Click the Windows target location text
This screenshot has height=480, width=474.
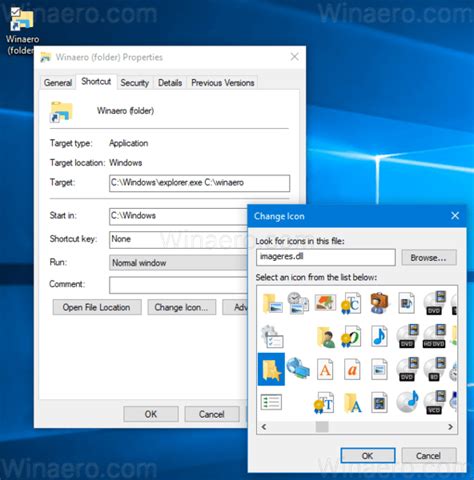point(126,163)
